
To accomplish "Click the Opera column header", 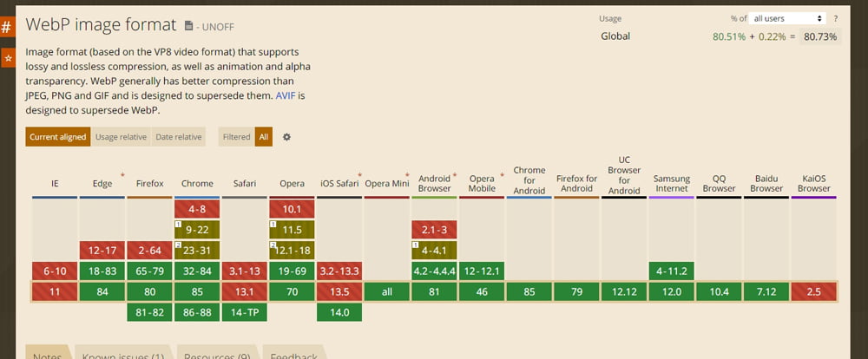I will (292, 184).
